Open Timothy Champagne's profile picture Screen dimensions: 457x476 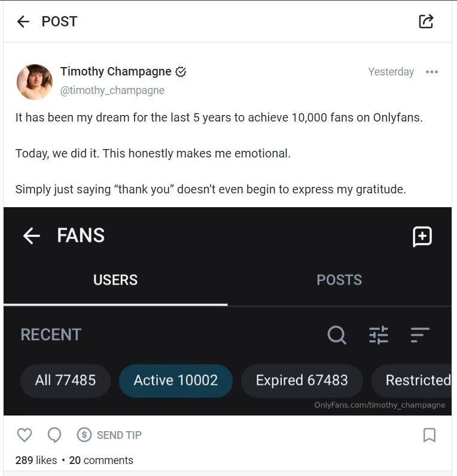(x=35, y=81)
